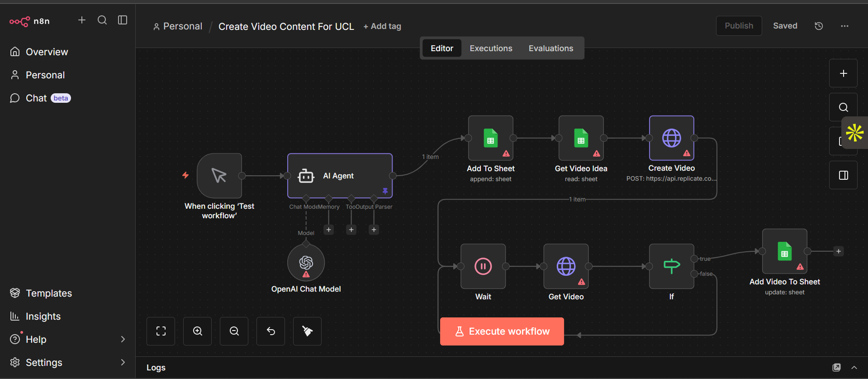Select the OpenAI Chat Model node

pyautogui.click(x=306, y=263)
